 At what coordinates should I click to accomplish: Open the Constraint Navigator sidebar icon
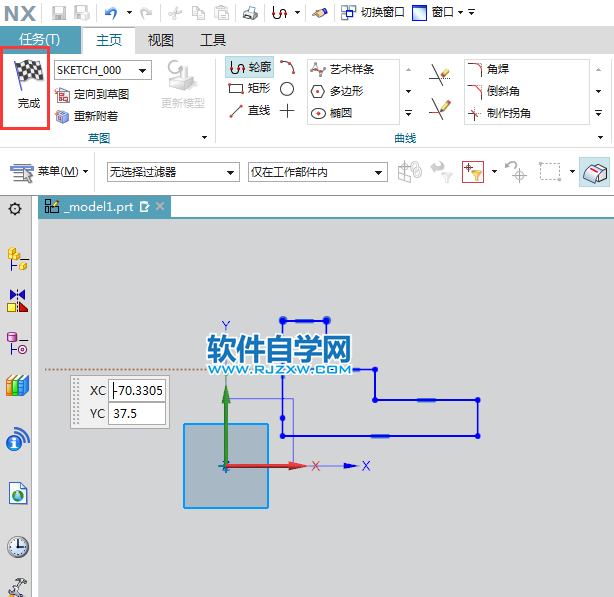coord(18,301)
